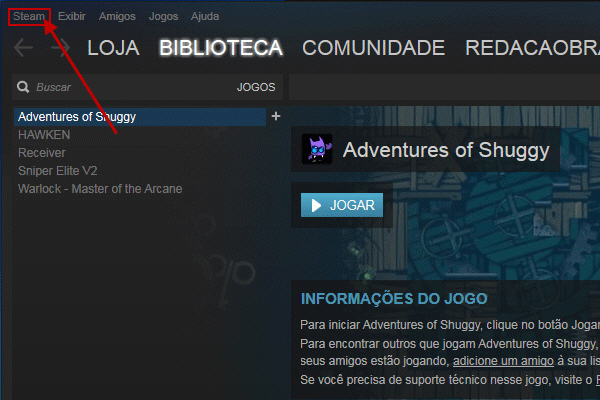Open the adicione um amigo link
This screenshot has height=400, width=600.
click(503, 361)
